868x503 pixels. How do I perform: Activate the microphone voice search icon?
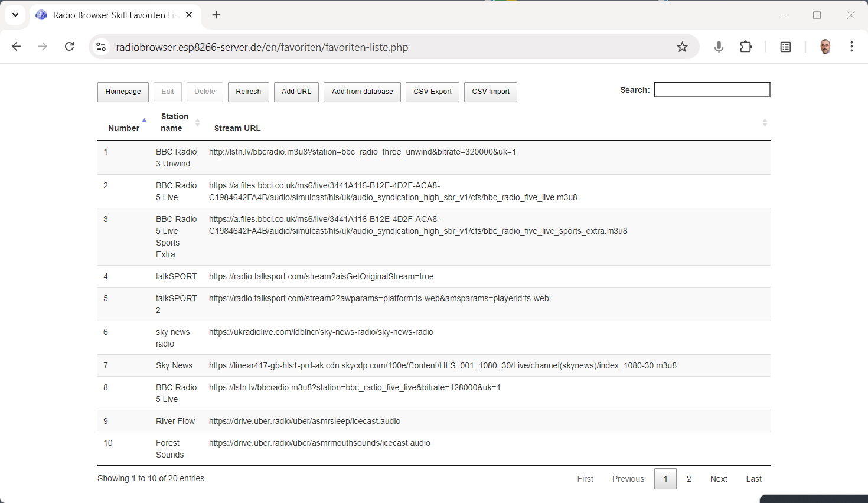(719, 47)
